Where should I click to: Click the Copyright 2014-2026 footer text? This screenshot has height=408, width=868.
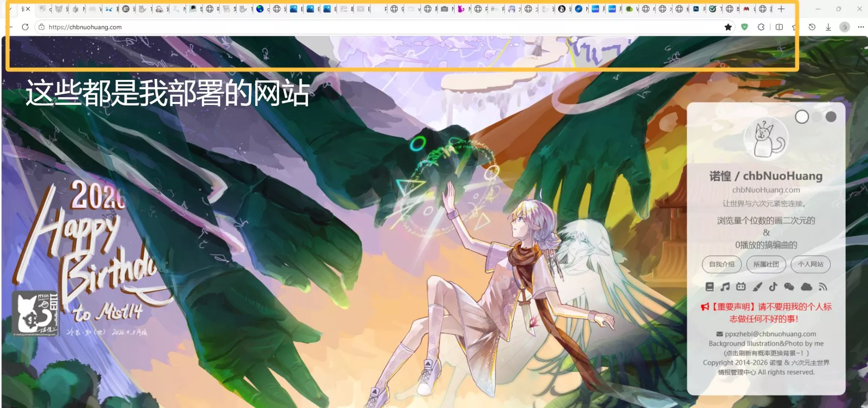point(766,367)
